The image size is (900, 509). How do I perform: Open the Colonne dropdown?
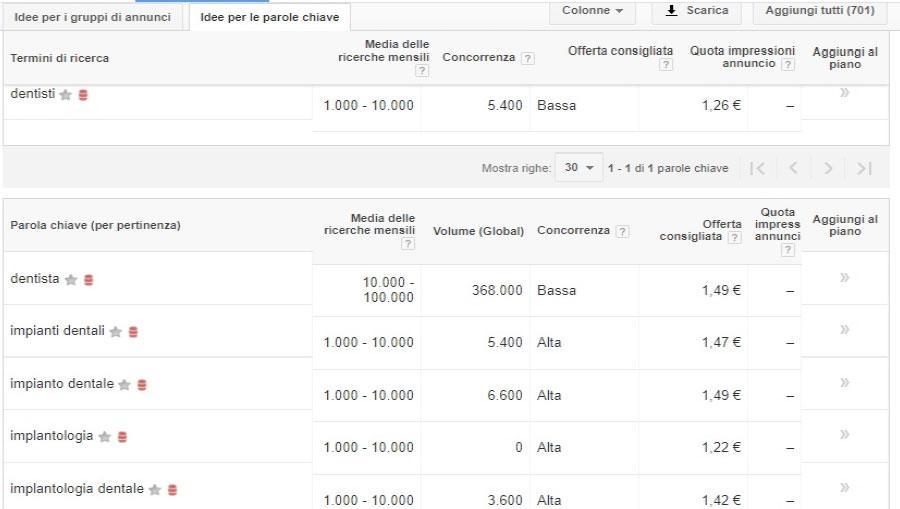592,11
